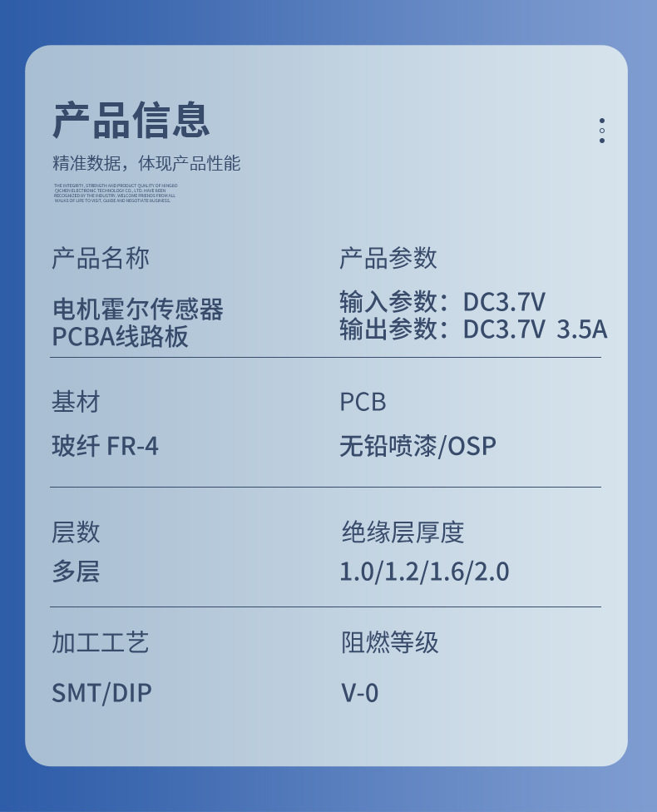657x812 pixels.
Task: Click the 产品信息 title heading
Action: tap(131, 119)
